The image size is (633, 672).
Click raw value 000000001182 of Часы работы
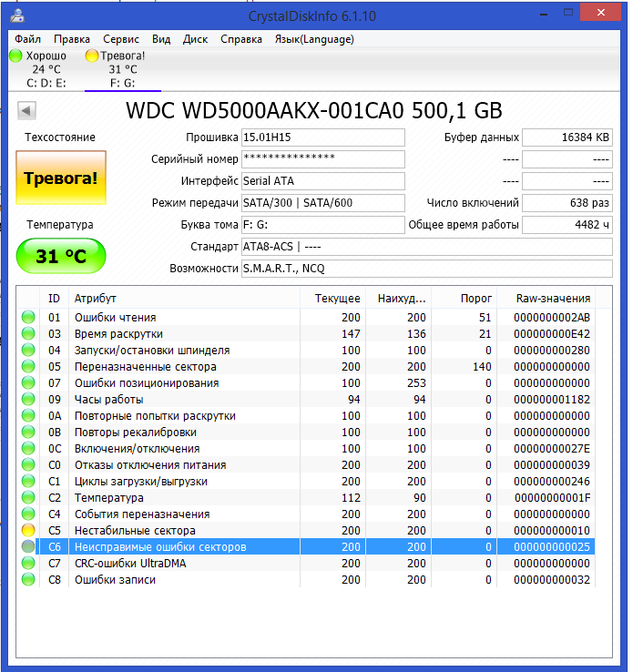[x=552, y=400]
